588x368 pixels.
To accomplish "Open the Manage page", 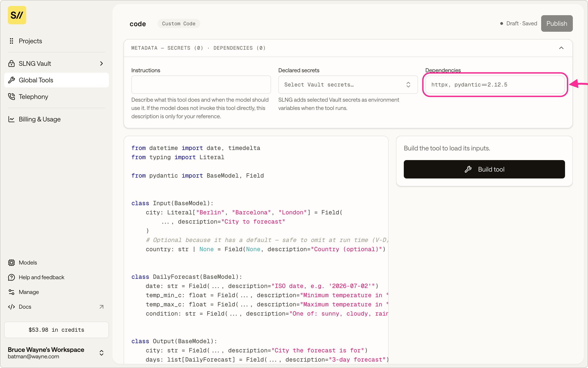I will 56,292.
